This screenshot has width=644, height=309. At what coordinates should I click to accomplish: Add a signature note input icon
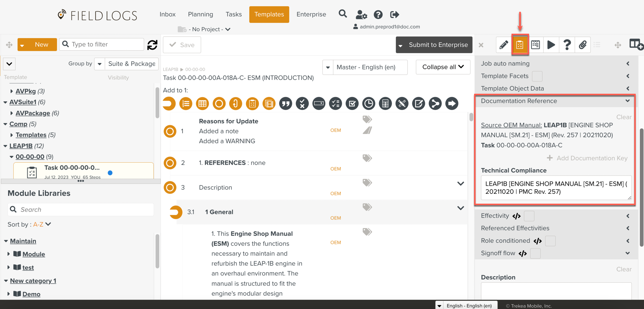(419, 104)
